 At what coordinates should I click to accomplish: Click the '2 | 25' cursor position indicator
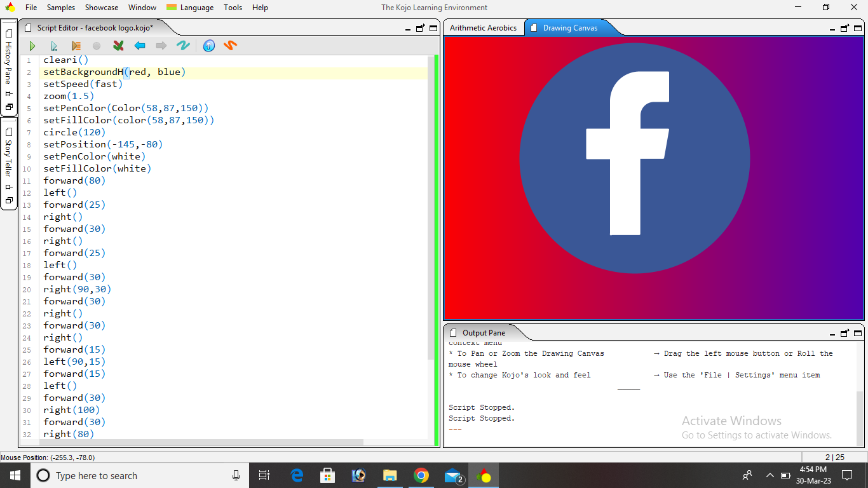pyautogui.click(x=835, y=457)
